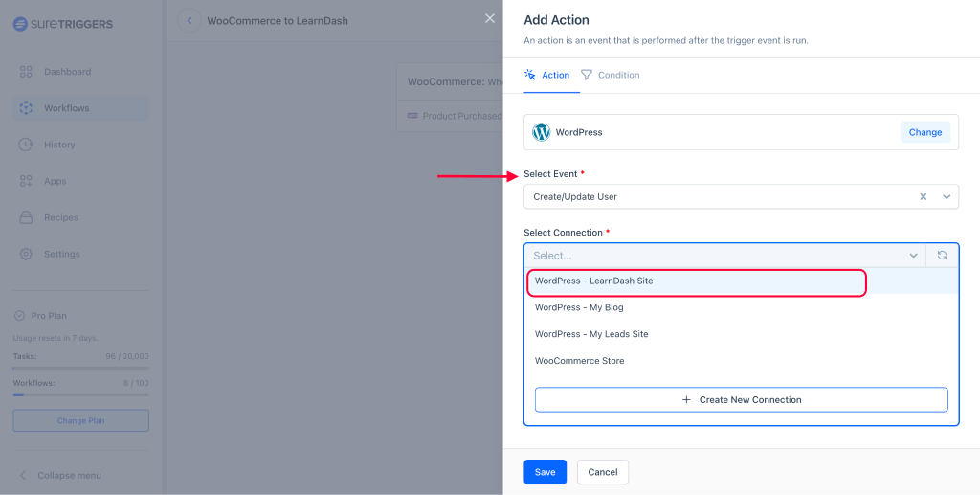Choose WordPress - My Leads Site connection
The height and width of the screenshot is (495, 980).
point(742,334)
